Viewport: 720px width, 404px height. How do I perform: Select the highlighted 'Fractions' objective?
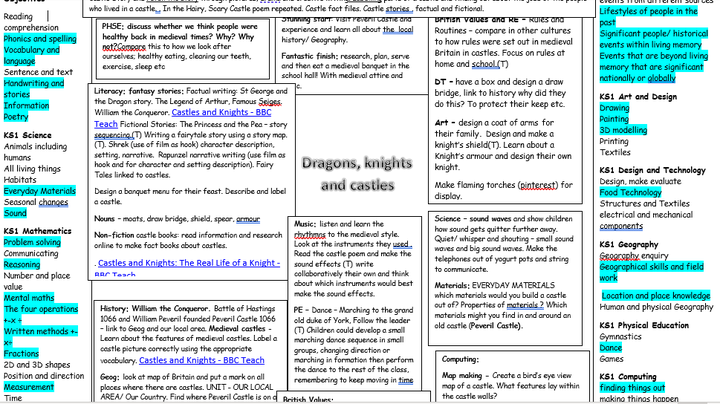[21, 354]
